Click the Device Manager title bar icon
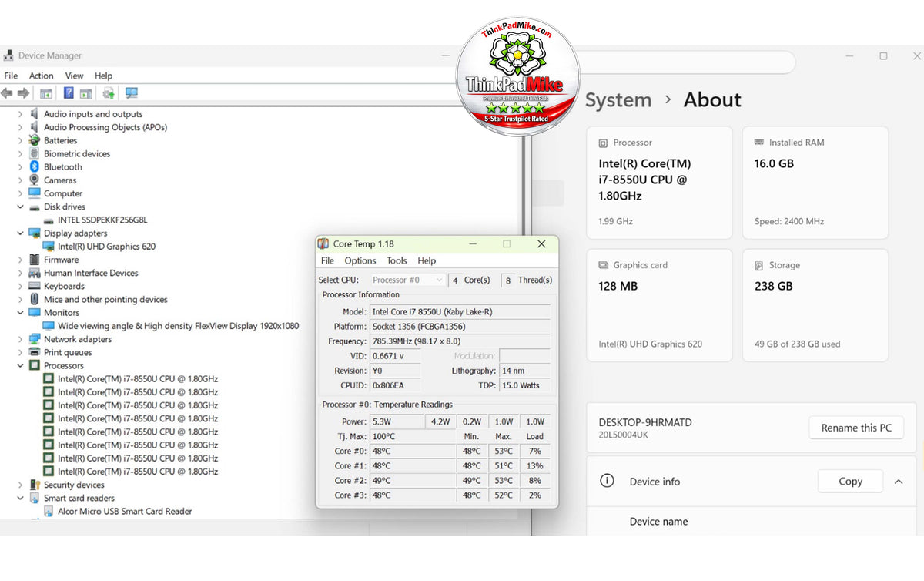The width and height of the screenshot is (924, 581). (x=8, y=55)
